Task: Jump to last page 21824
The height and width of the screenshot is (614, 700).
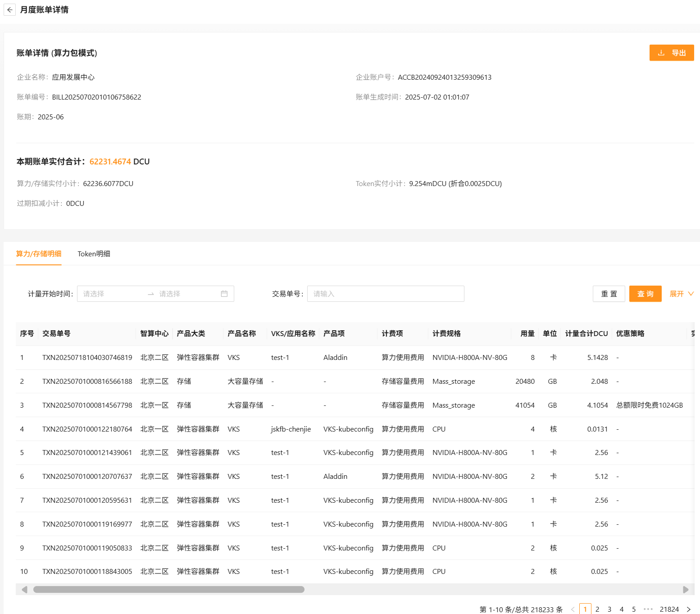Action: coord(669,609)
